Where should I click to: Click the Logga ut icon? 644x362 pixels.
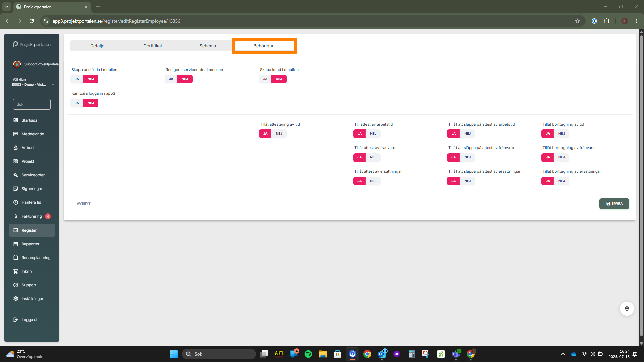pos(16,320)
